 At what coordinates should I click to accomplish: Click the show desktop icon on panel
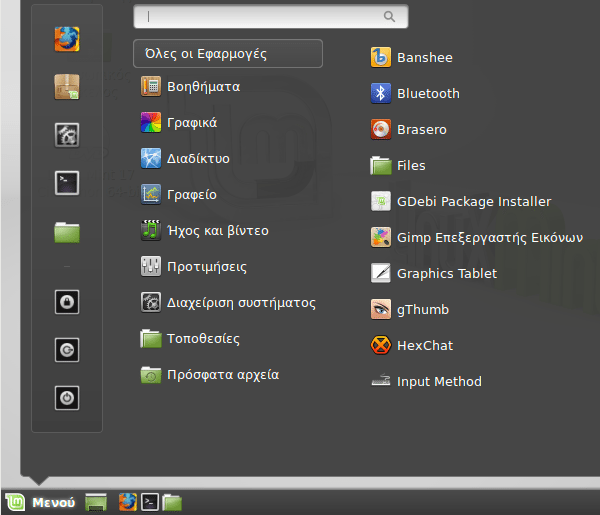(x=96, y=502)
